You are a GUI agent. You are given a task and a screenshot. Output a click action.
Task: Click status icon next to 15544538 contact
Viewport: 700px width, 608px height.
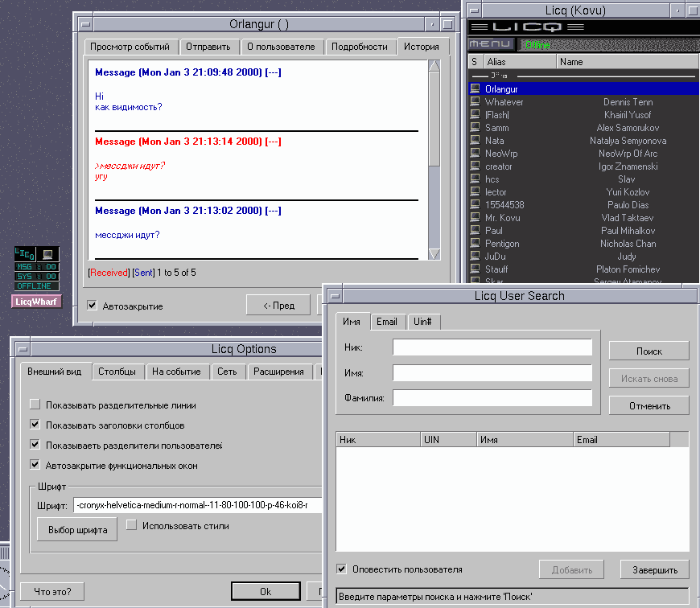(475, 204)
